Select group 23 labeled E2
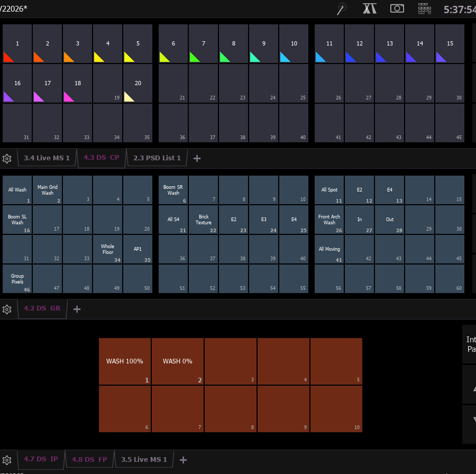 (x=233, y=220)
